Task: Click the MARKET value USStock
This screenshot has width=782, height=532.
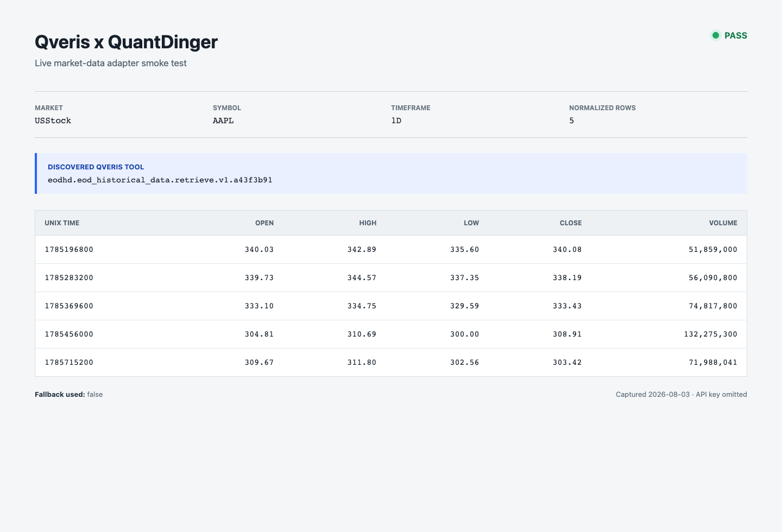Action: pos(53,121)
